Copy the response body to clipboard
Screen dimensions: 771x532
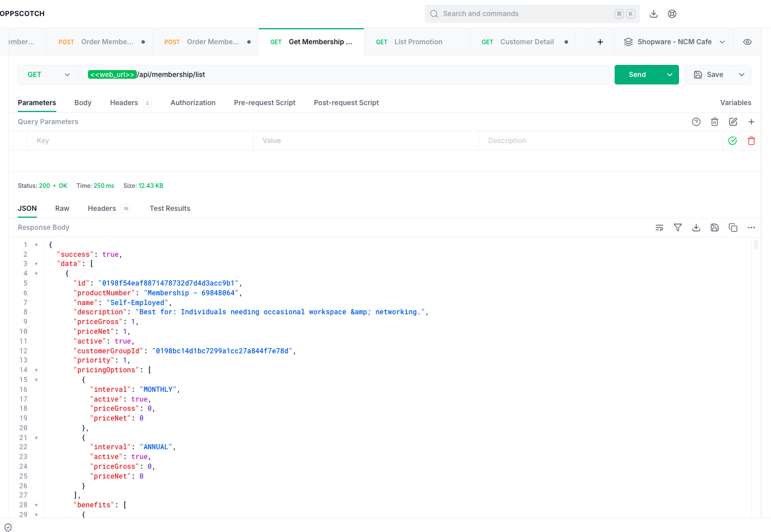(x=733, y=228)
